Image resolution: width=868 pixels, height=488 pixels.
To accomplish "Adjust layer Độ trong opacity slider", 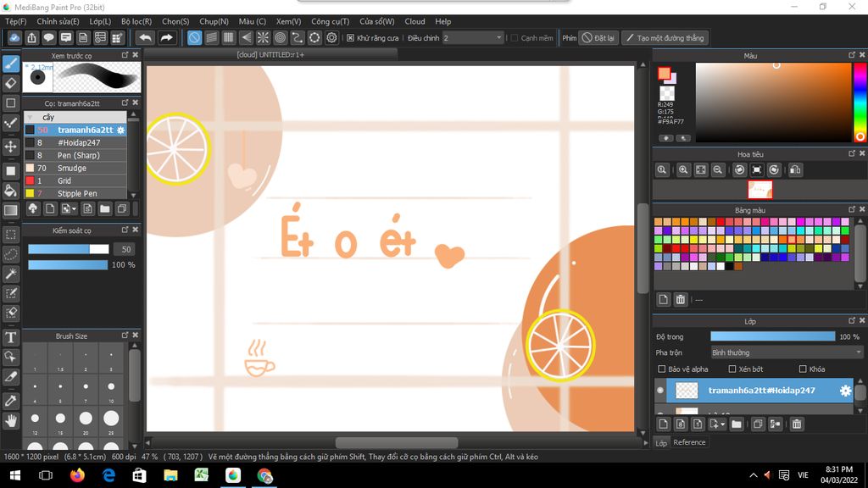I will pyautogui.click(x=773, y=336).
